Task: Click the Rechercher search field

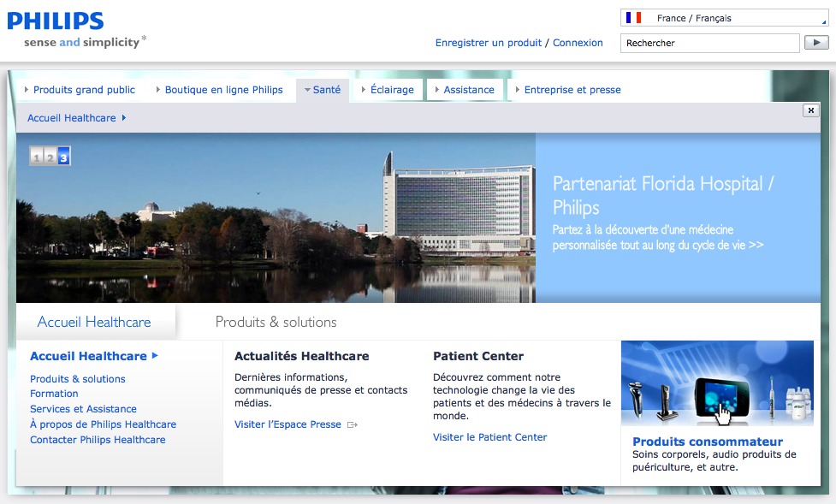Action: [x=710, y=43]
